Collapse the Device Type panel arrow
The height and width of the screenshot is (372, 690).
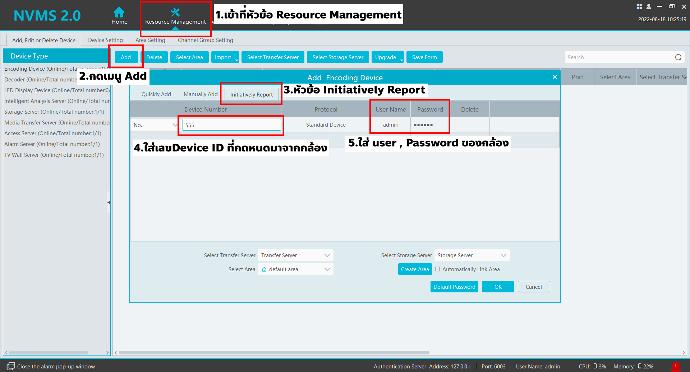[x=109, y=202]
